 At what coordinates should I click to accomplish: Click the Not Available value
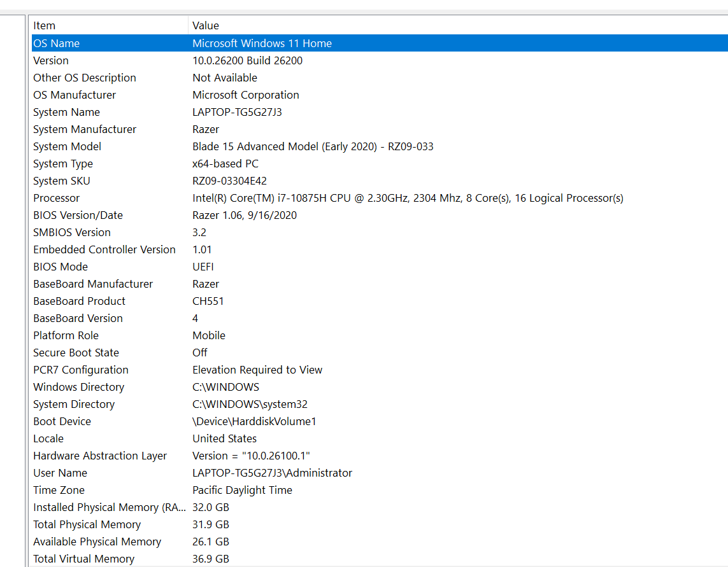225,78
